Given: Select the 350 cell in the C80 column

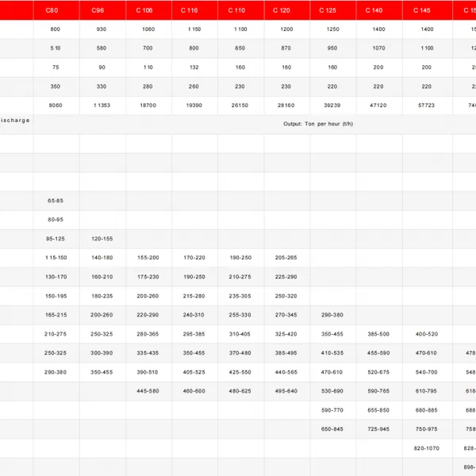Looking at the screenshot, I should [56, 86].
